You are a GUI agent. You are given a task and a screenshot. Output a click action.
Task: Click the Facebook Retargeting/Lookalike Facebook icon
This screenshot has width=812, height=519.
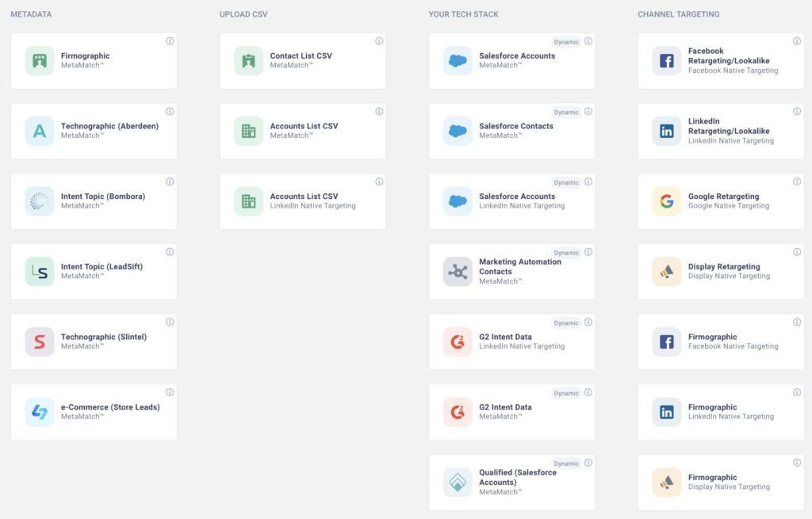pos(667,60)
